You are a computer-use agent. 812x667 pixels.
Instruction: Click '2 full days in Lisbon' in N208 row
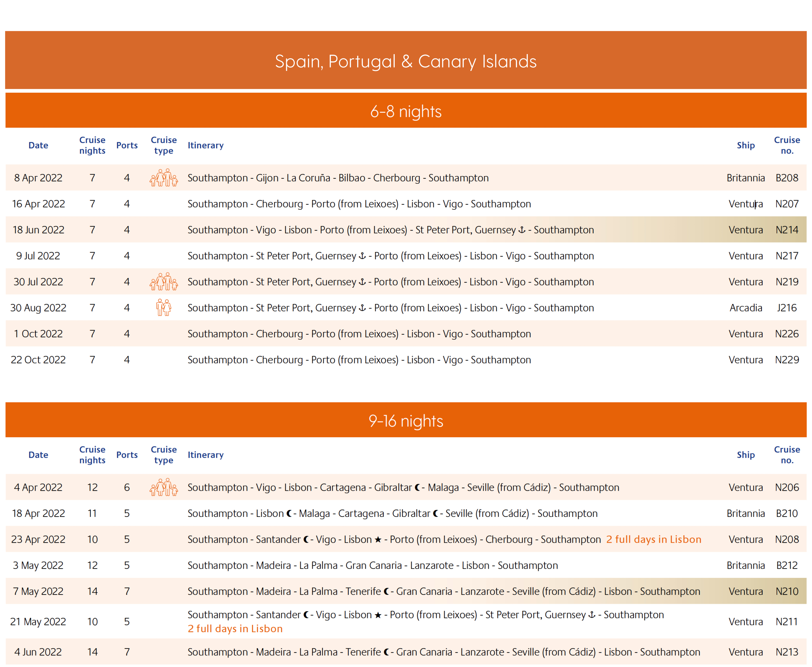click(654, 539)
